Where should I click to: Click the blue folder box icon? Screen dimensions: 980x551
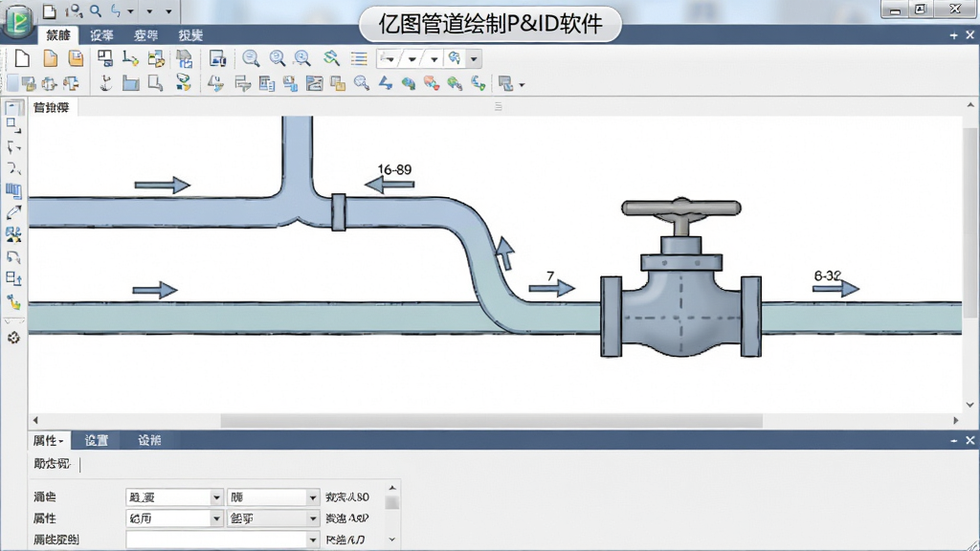point(130,83)
